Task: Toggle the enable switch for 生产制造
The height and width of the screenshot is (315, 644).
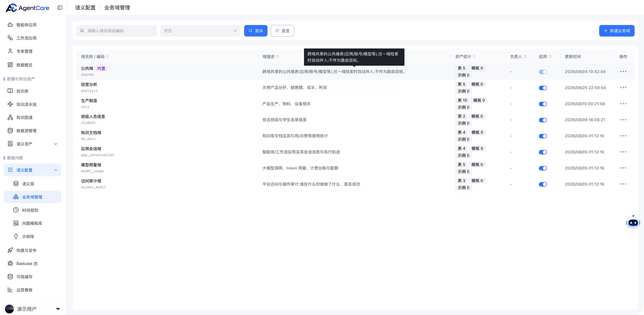Action: click(x=543, y=104)
